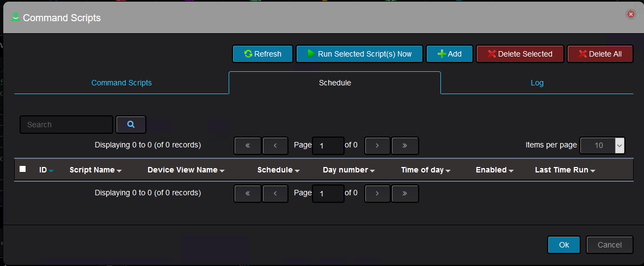This screenshot has height=266, width=644.
Task: Click the magnifier search icon button
Action: pos(131,125)
